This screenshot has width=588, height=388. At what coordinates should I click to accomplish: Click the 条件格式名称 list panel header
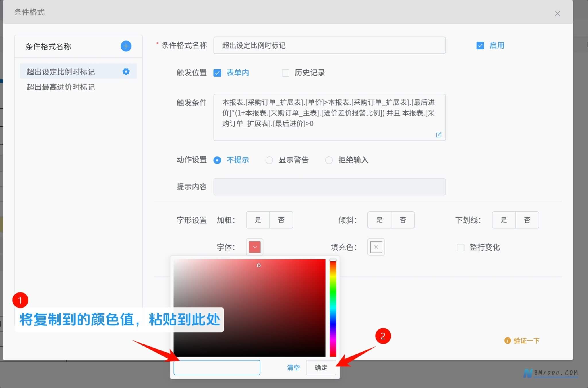(x=78, y=46)
